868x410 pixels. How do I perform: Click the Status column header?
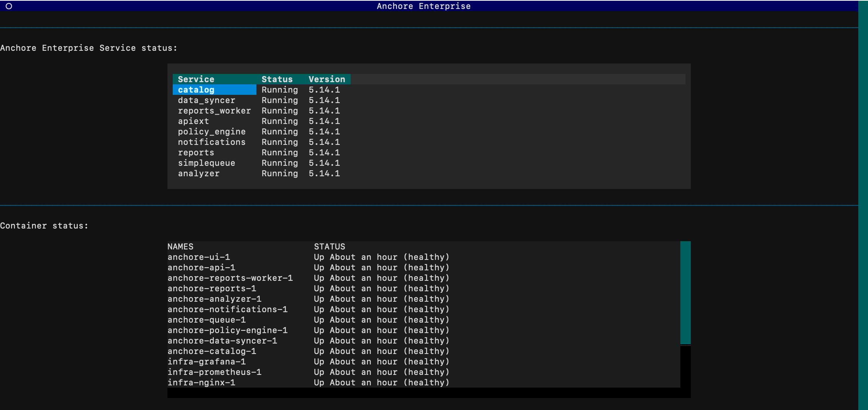277,79
